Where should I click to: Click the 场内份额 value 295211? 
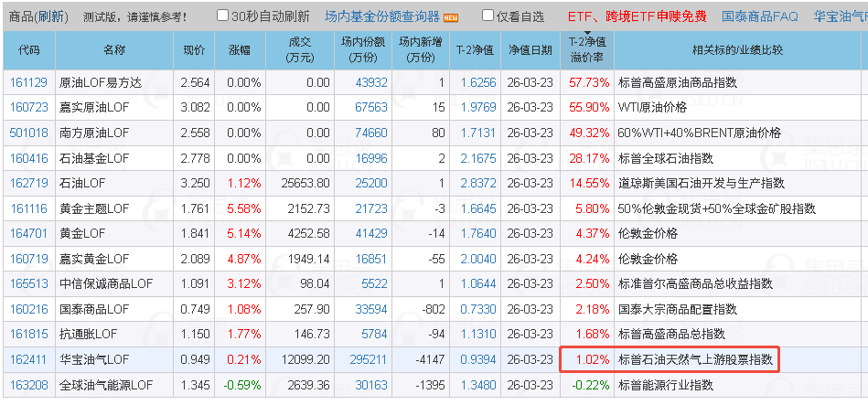click(x=369, y=359)
